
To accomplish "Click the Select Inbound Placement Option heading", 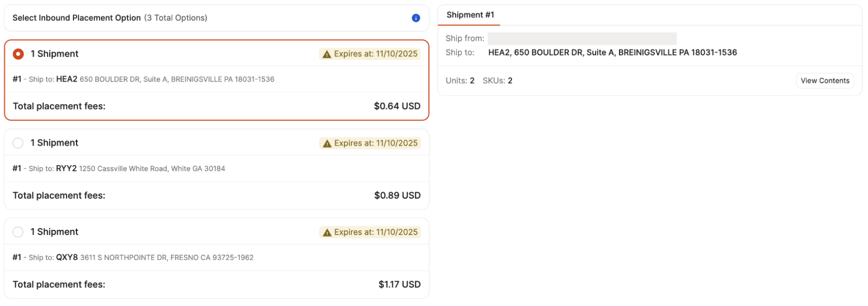I will point(77,18).
